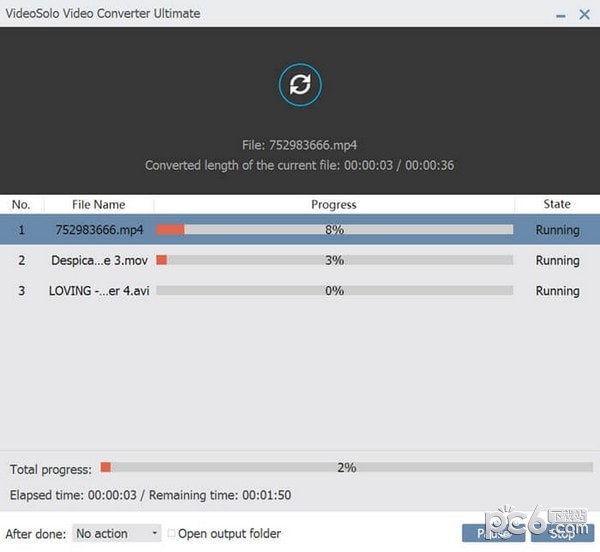The image size is (600, 552).
Task: Click the Total progress bar at 2%
Action: click(x=346, y=467)
